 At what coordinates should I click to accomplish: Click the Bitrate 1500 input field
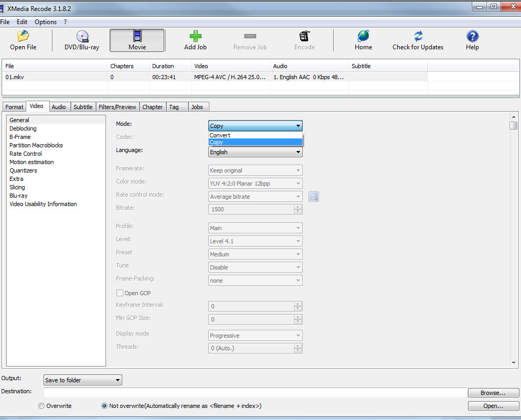[251, 209]
